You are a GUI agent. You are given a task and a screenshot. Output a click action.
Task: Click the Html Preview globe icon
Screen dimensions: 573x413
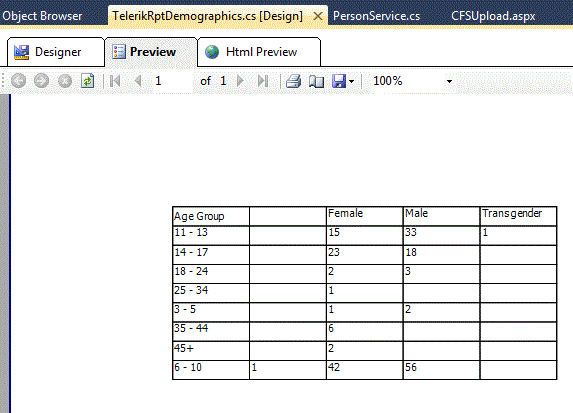[x=212, y=52]
